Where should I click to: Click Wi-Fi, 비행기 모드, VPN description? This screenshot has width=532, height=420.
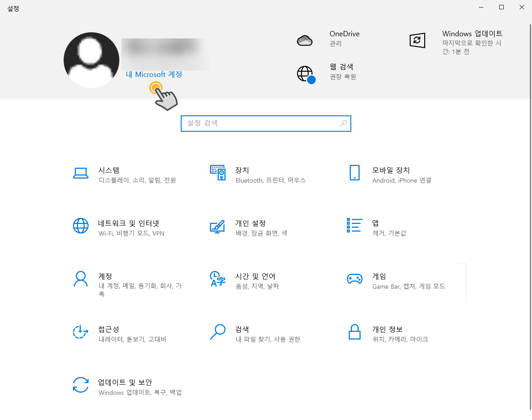point(131,233)
